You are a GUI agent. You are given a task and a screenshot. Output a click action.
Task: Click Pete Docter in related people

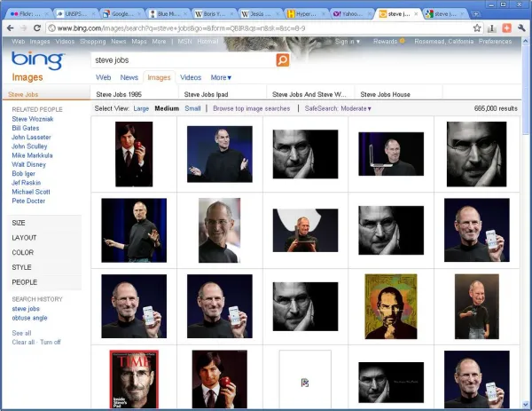click(28, 201)
